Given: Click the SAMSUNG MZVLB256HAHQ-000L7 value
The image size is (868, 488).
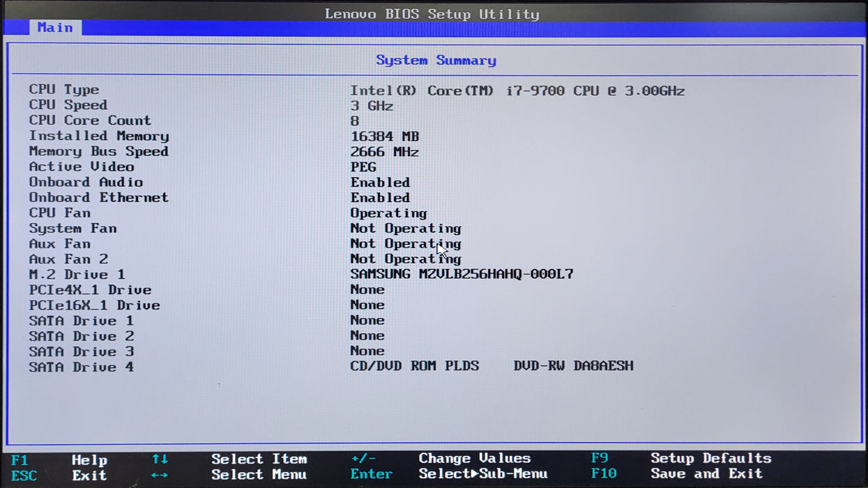Looking at the screenshot, I should [462, 274].
